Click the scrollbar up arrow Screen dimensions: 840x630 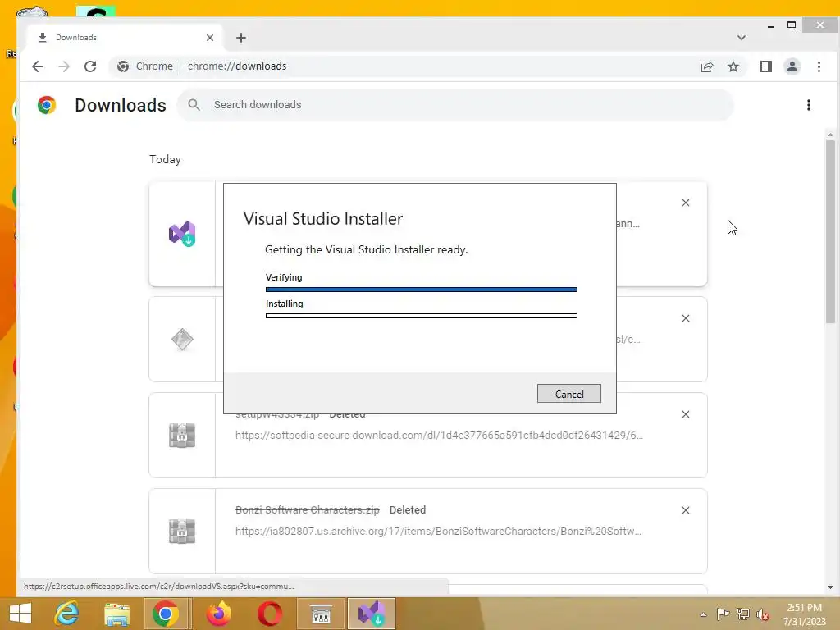coord(830,135)
